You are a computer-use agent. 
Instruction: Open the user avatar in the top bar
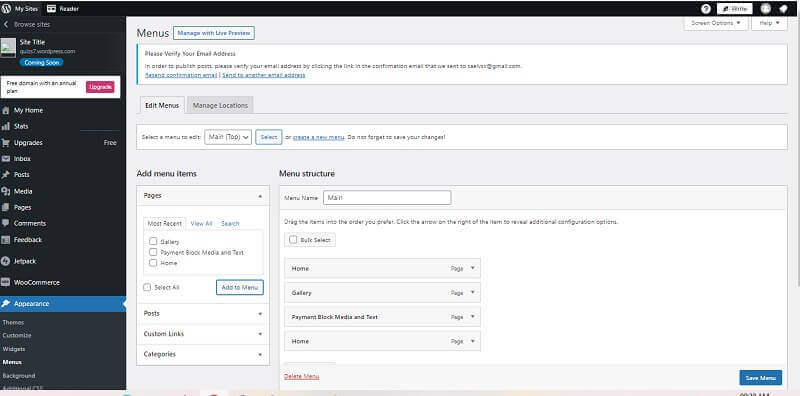765,9
